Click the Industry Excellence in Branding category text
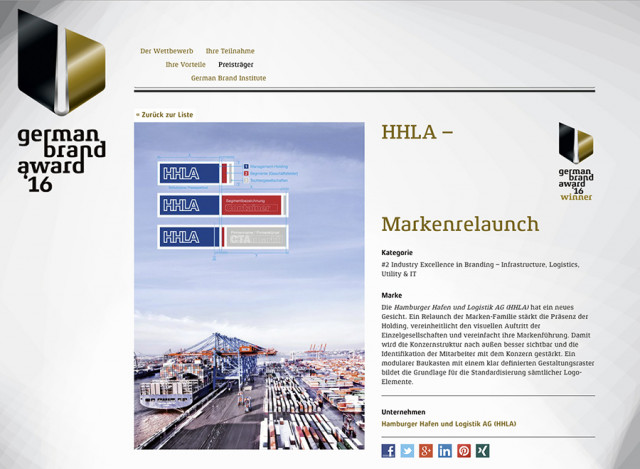Image resolution: width=640 pixels, height=469 pixels. coord(480,269)
